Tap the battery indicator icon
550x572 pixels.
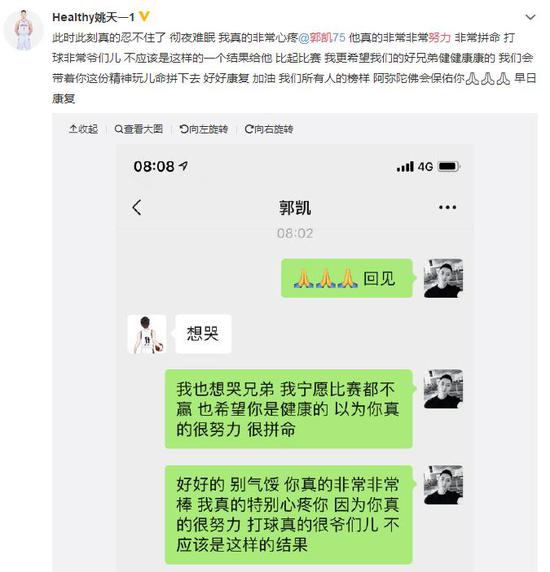click(449, 166)
